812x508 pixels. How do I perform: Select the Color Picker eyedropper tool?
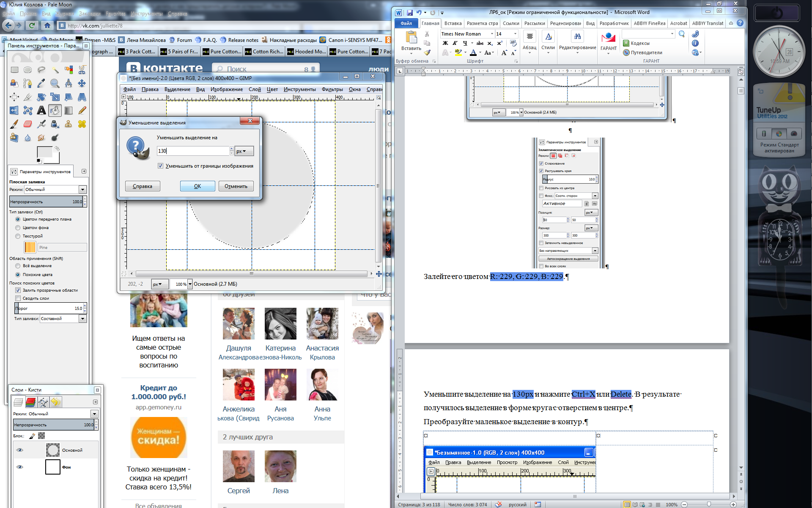(41, 83)
